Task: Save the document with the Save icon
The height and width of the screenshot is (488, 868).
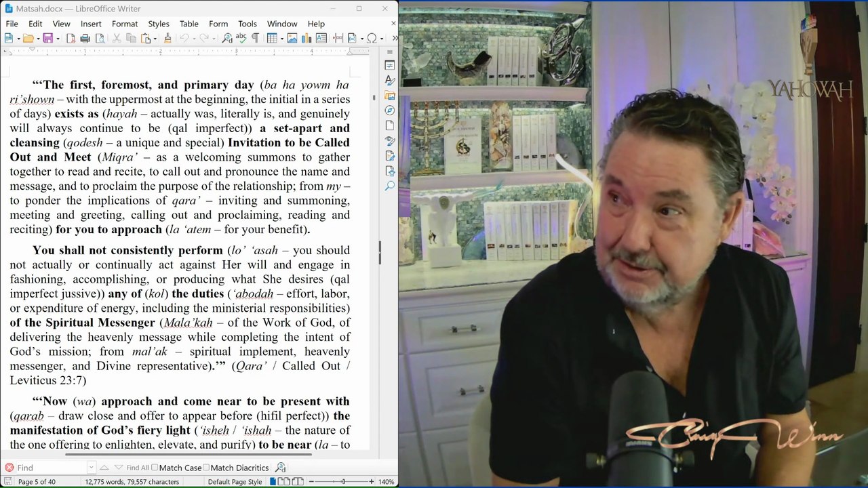Action: (x=47, y=38)
